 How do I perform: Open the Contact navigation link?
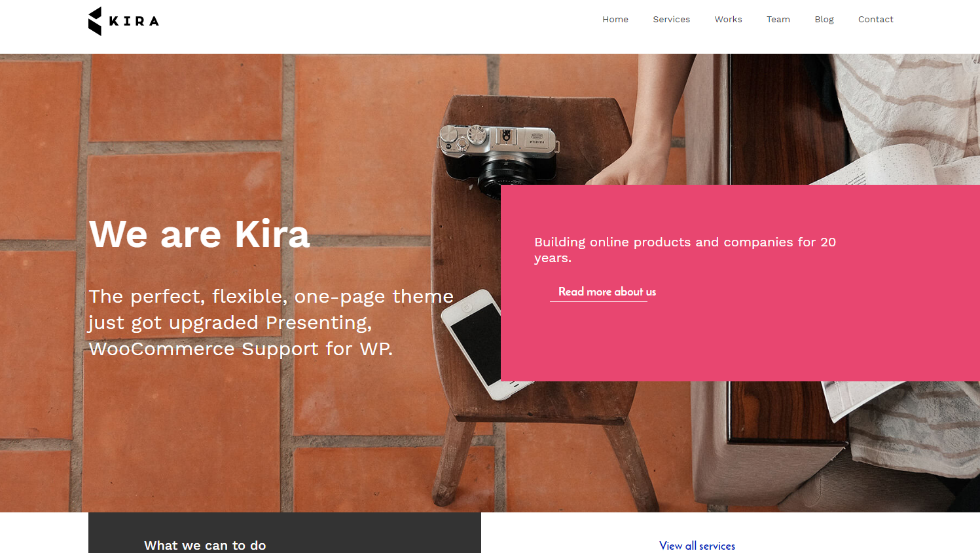pos(875,20)
